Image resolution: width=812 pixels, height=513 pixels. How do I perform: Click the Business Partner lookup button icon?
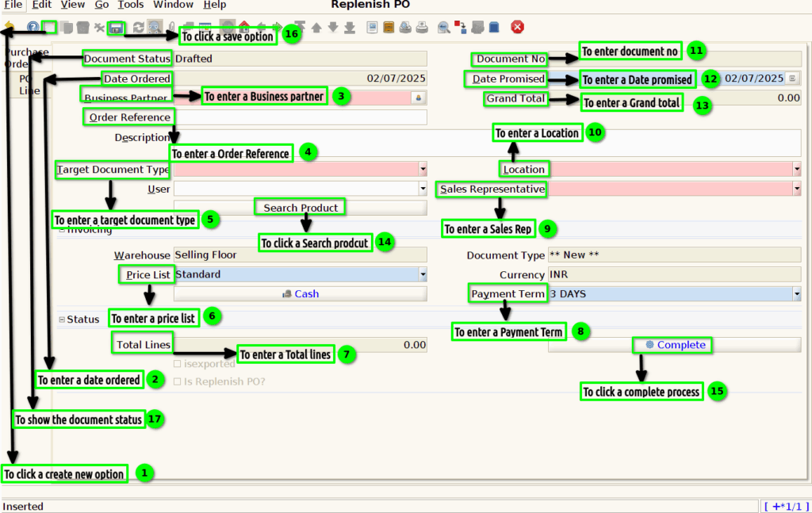pyautogui.click(x=419, y=98)
